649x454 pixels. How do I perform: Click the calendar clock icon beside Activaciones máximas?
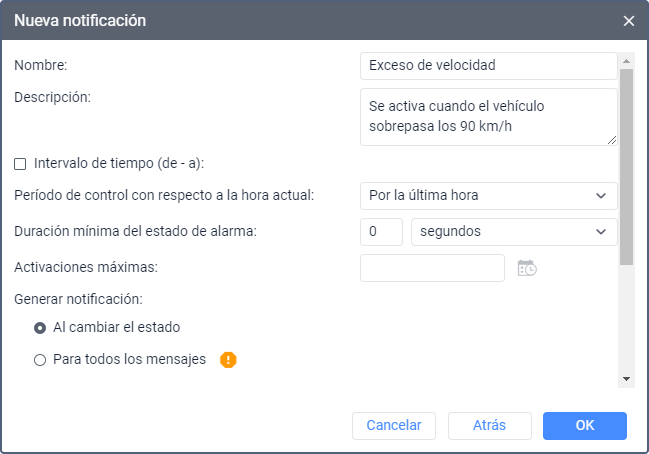point(527,268)
